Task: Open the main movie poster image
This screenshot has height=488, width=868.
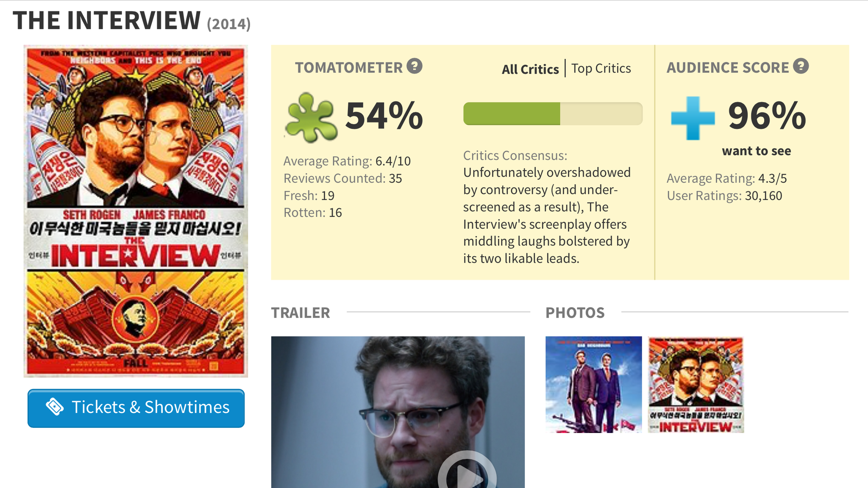Action: pos(136,211)
